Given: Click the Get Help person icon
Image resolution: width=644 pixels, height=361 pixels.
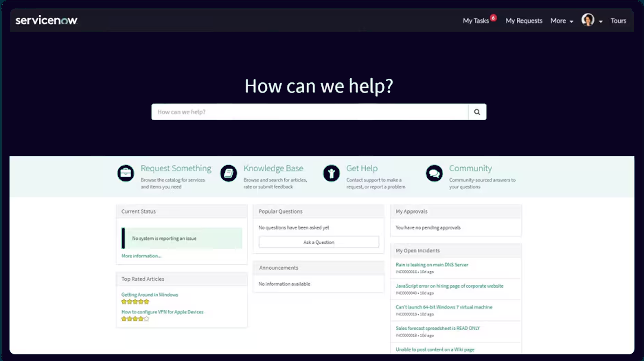Looking at the screenshot, I should click(331, 173).
